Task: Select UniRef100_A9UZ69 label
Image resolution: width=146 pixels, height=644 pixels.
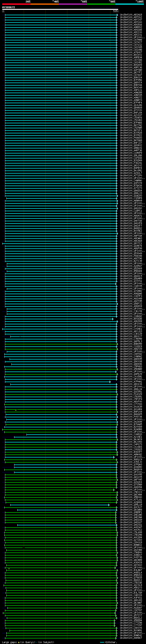Action: pyautogui.click(x=131, y=321)
